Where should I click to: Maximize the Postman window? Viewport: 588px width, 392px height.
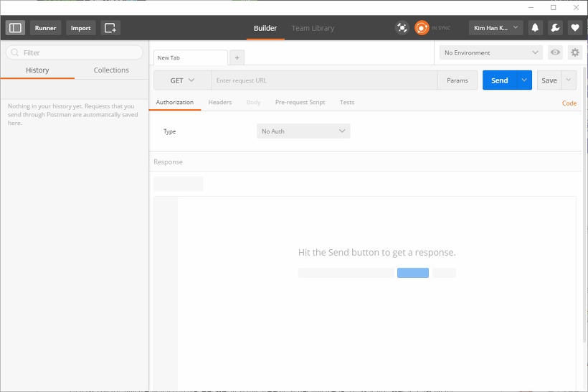click(553, 7)
